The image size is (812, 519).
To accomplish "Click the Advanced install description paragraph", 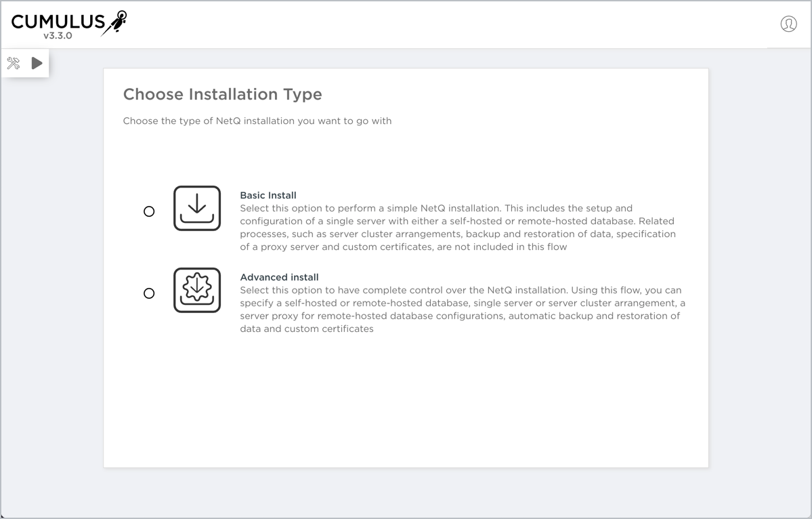I will pos(461,310).
